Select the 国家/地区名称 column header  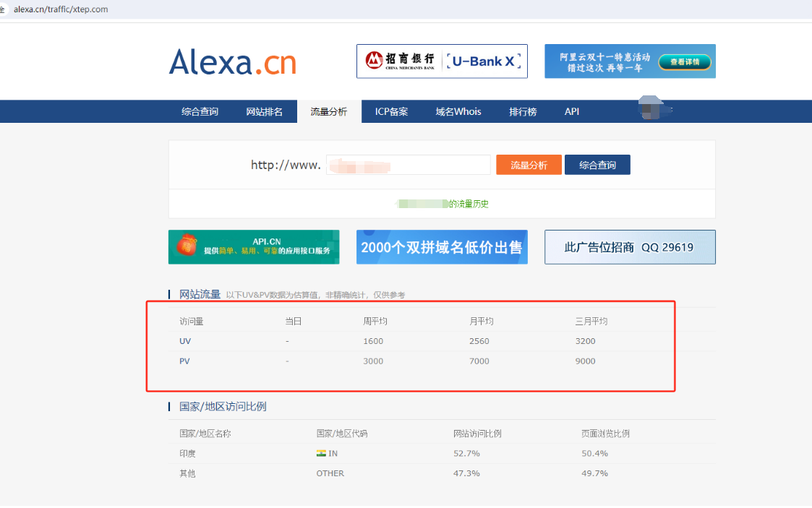[x=205, y=434]
